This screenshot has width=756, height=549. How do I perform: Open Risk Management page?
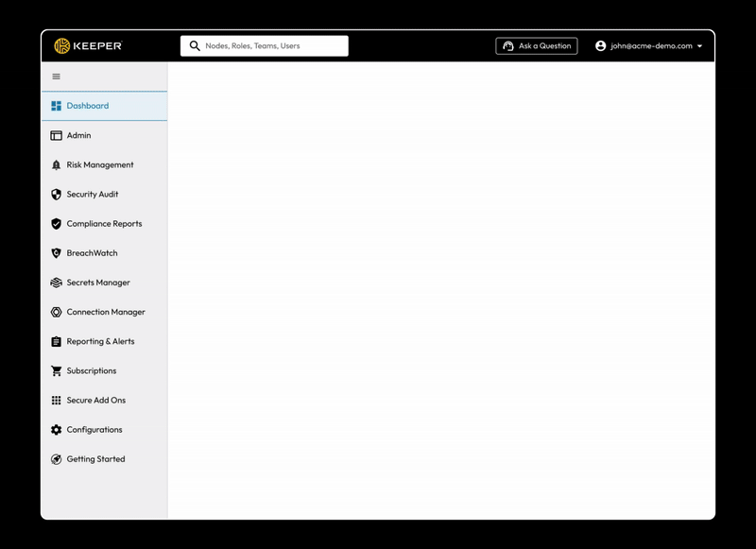pos(105,164)
